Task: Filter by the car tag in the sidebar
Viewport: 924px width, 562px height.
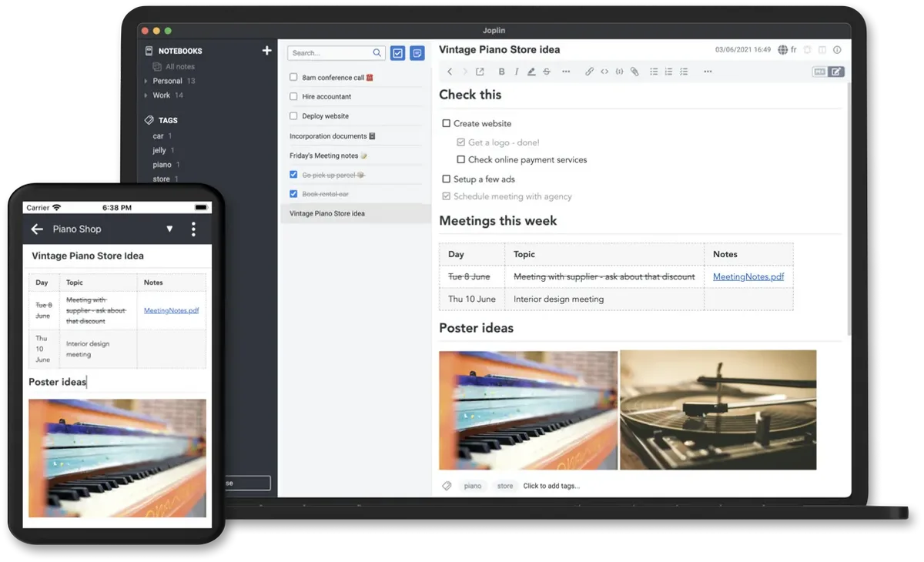Action: click(159, 136)
